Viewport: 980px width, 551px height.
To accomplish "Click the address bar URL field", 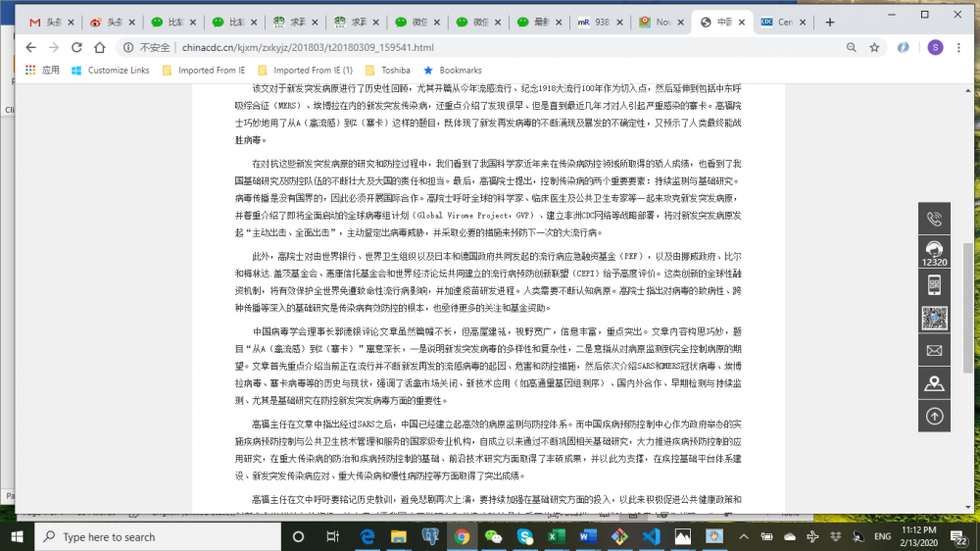I will (490, 47).
